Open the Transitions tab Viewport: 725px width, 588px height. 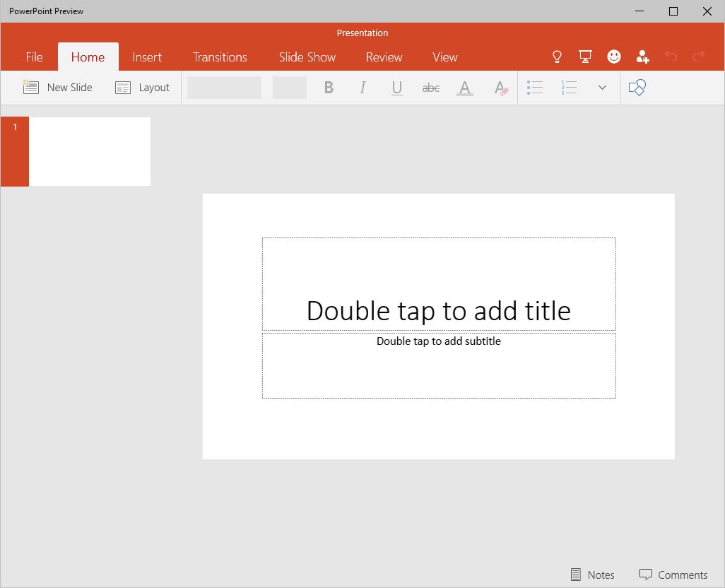coord(220,57)
